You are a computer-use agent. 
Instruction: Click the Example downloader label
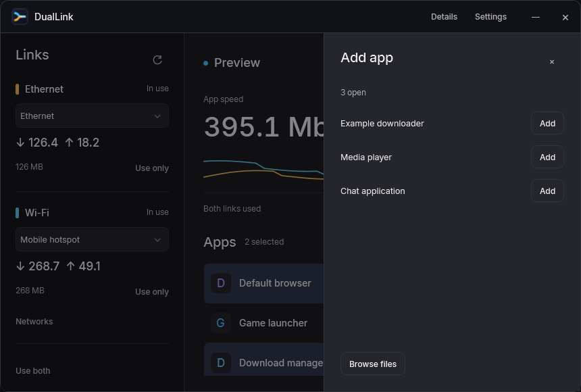tap(382, 124)
